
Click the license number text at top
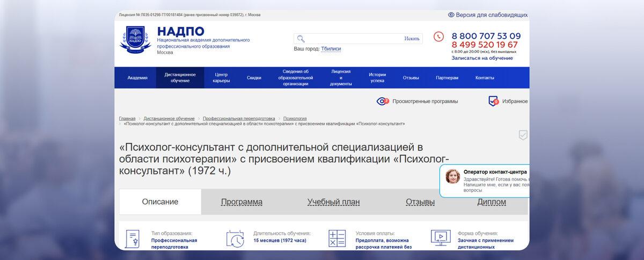(189, 15)
